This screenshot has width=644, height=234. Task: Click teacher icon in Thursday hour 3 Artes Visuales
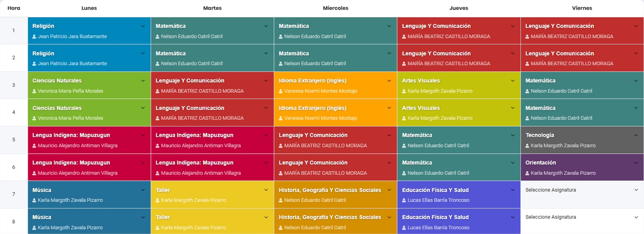click(x=405, y=91)
